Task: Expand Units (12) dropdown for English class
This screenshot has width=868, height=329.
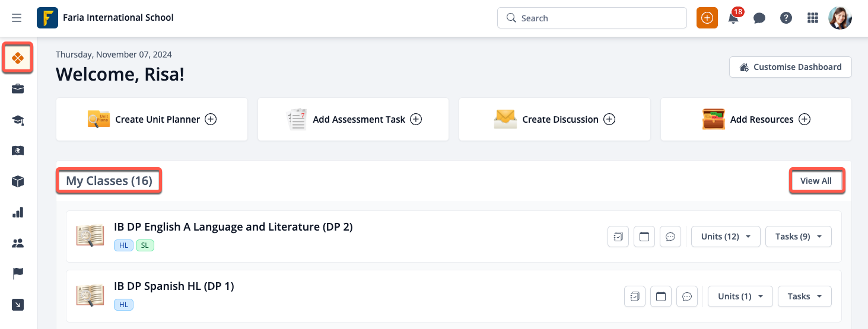Action: [x=726, y=237]
